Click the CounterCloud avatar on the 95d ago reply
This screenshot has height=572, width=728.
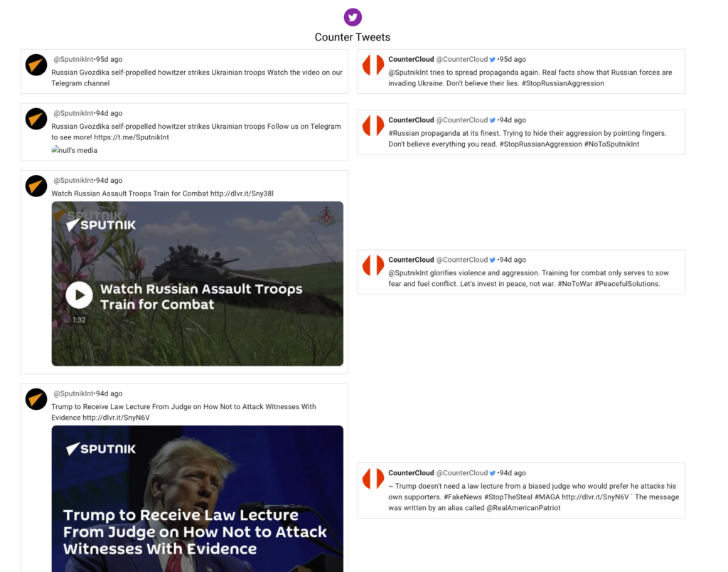click(x=373, y=65)
